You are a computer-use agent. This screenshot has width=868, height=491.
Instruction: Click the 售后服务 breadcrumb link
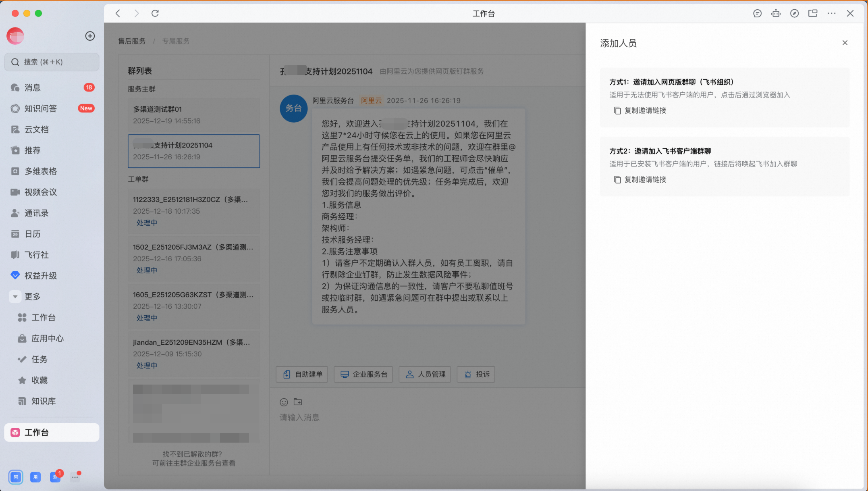tap(132, 41)
